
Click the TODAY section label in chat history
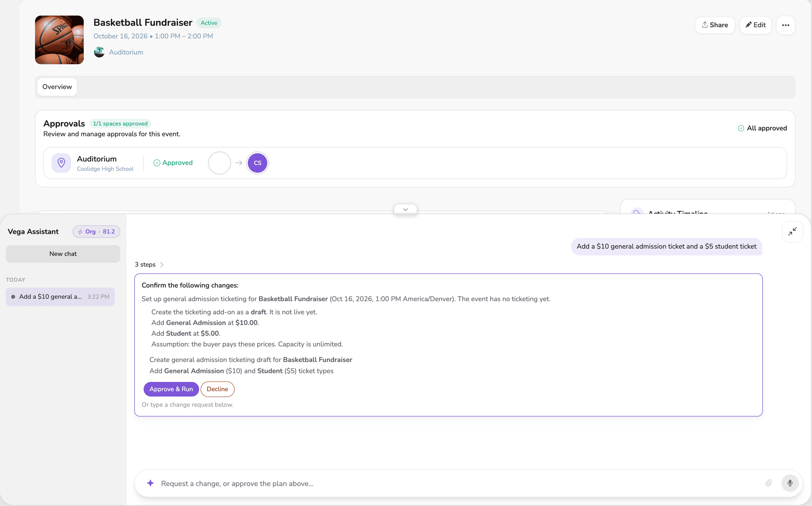coord(16,280)
